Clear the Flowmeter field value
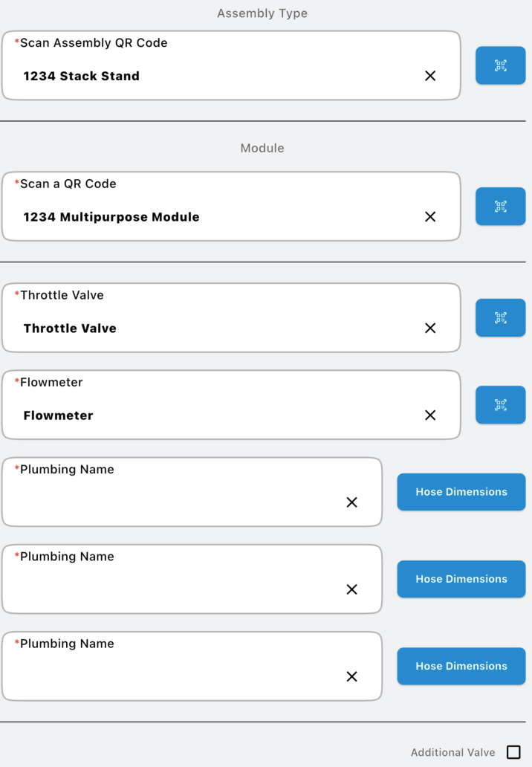This screenshot has height=767, width=532. pyautogui.click(x=430, y=415)
